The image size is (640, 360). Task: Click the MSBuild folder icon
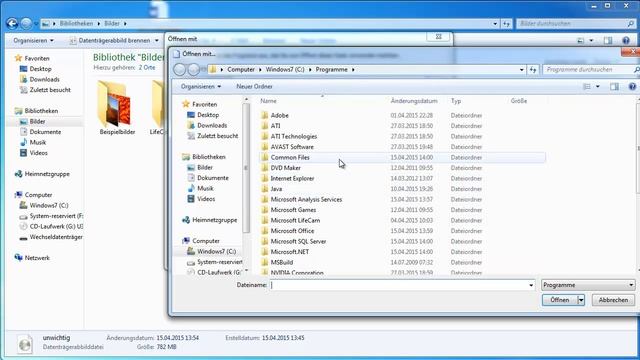pyautogui.click(x=264, y=262)
